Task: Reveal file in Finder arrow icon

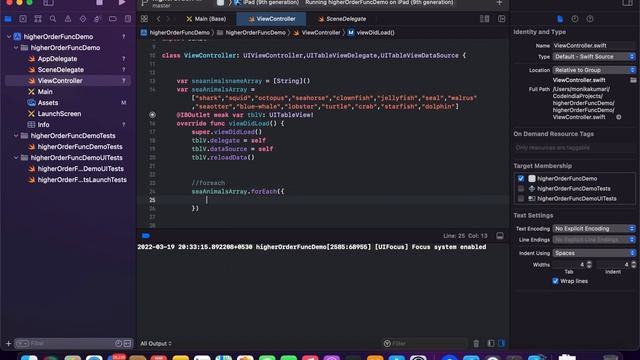Action: 619,117
